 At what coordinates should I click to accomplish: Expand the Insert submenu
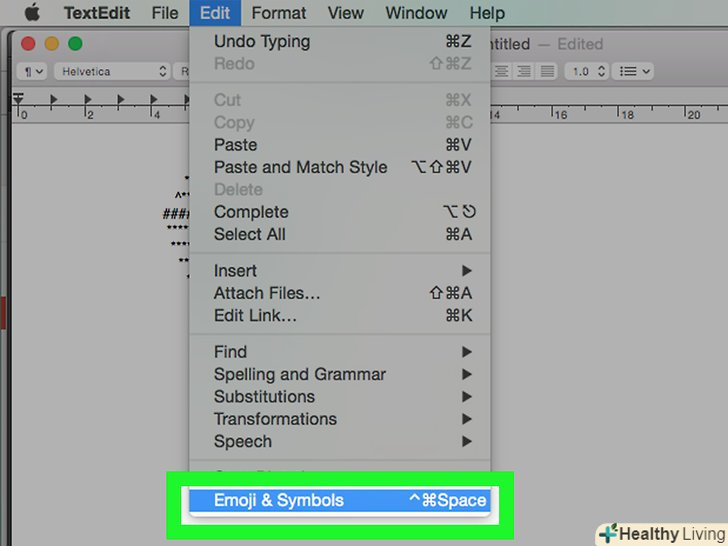point(340,271)
